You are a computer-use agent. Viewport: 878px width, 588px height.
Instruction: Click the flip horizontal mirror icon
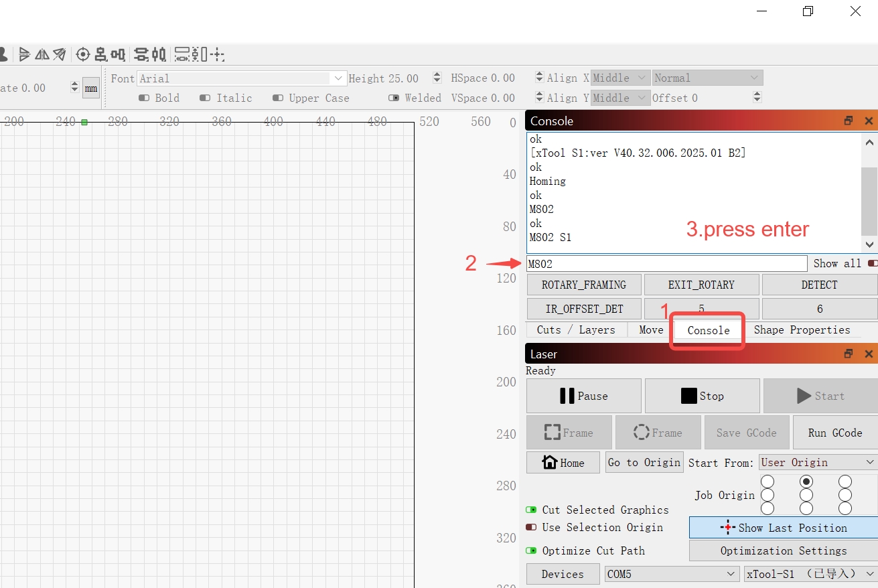coord(42,54)
